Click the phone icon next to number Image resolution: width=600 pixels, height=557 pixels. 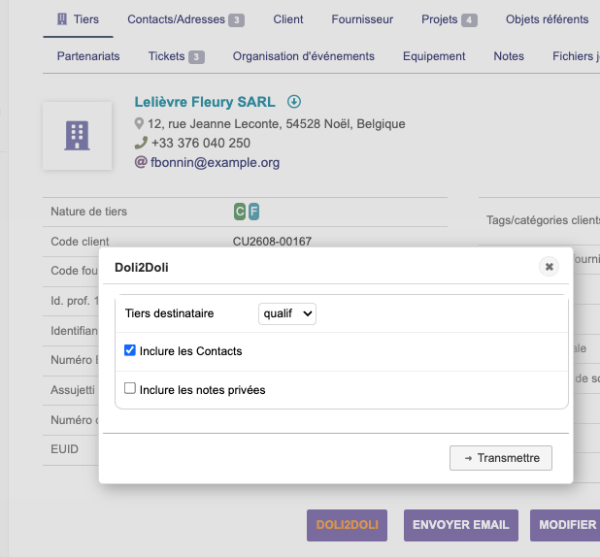[141, 143]
